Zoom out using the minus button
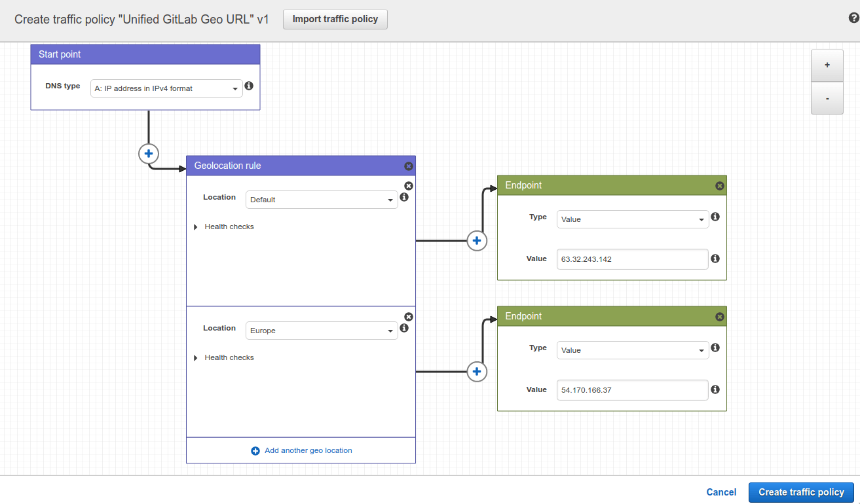The width and height of the screenshot is (860, 504). coord(827,98)
